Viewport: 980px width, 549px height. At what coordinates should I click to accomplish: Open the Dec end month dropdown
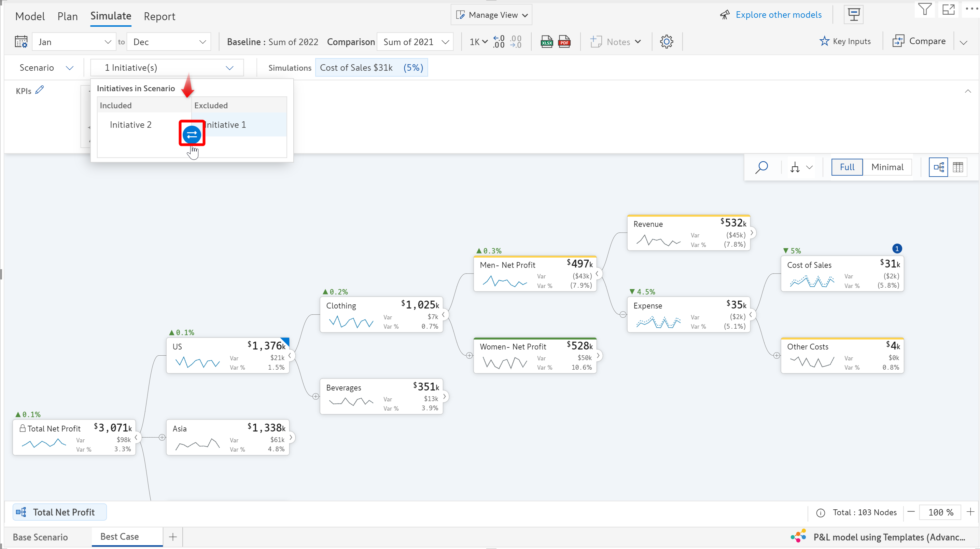tap(169, 42)
